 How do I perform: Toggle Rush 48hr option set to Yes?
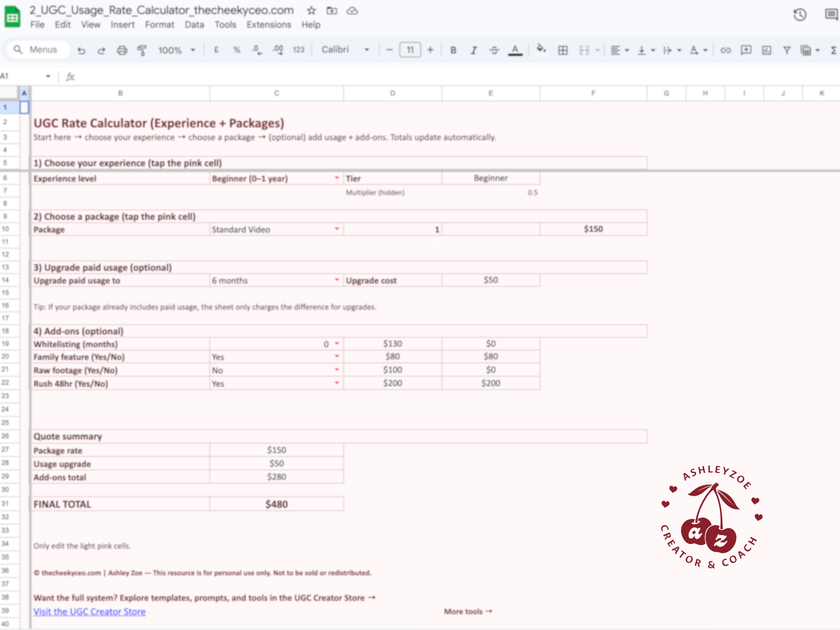click(337, 384)
